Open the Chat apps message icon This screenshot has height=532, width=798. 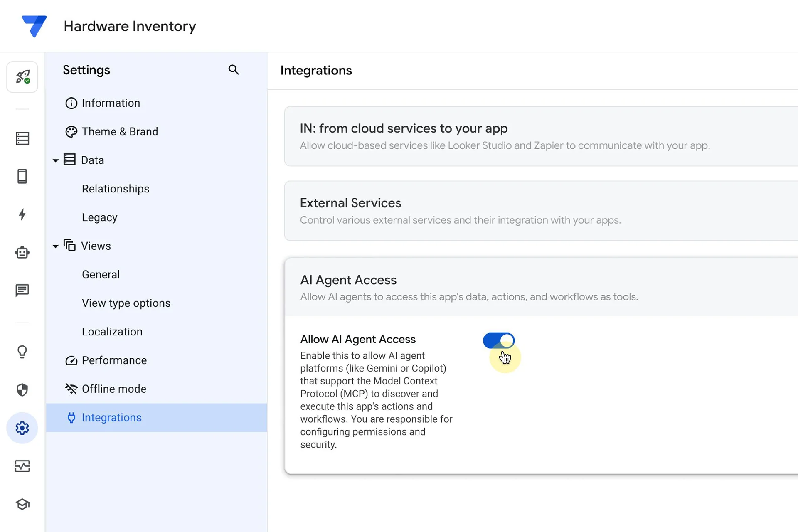(x=22, y=290)
